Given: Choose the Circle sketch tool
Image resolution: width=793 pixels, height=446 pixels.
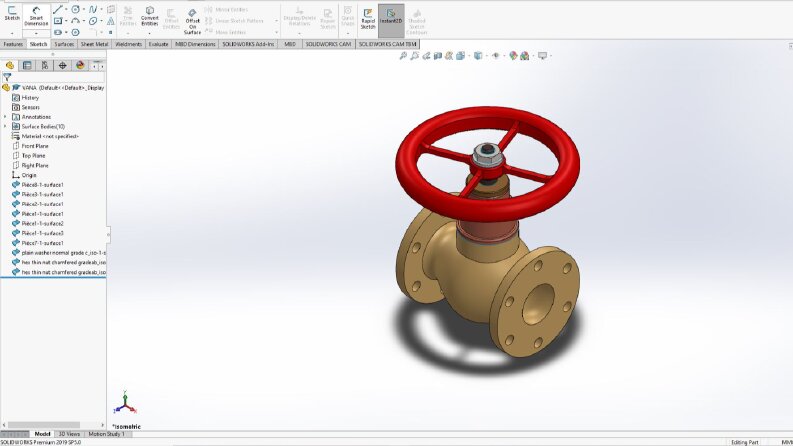Looking at the screenshot, I should coord(75,9).
